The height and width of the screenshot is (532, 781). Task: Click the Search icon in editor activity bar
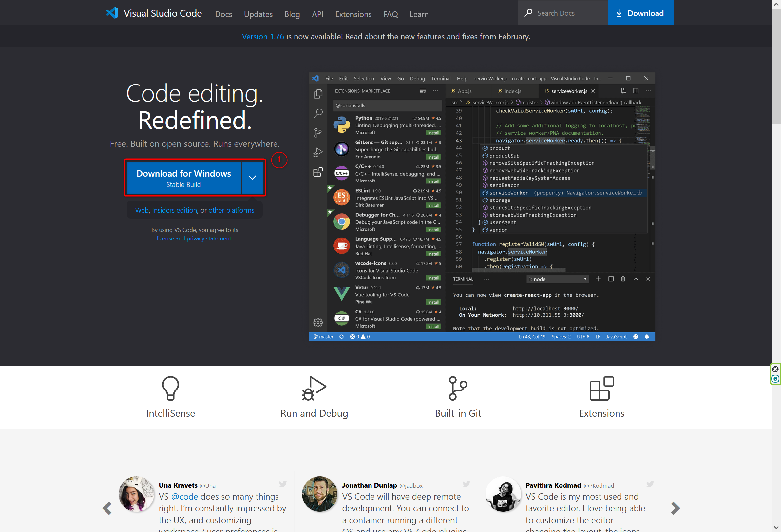[318, 113]
